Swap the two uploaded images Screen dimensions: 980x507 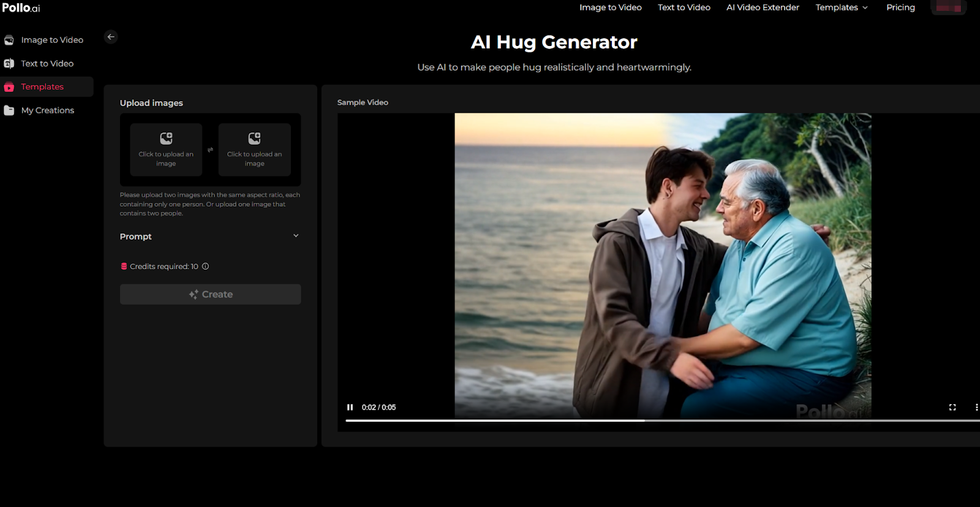pyautogui.click(x=210, y=150)
